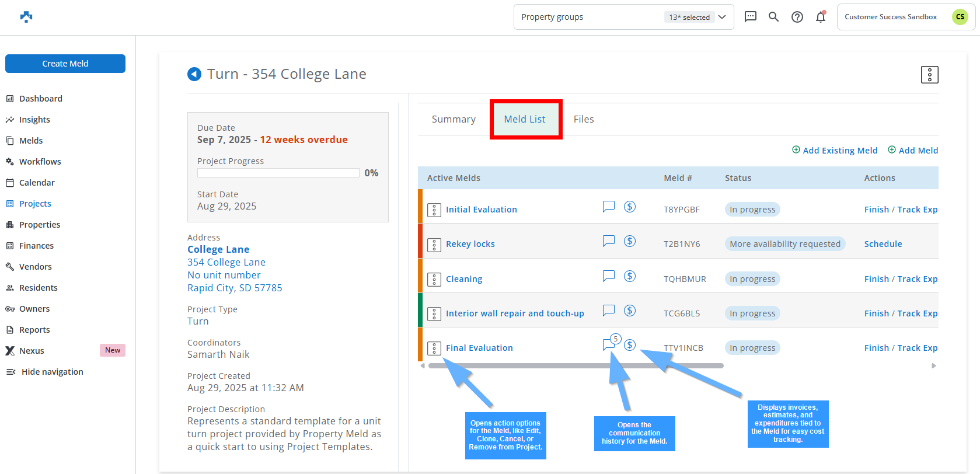The width and height of the screenshot is (980, 474).
Task: Open the notifications bell
Action: (x=821, y=17)
